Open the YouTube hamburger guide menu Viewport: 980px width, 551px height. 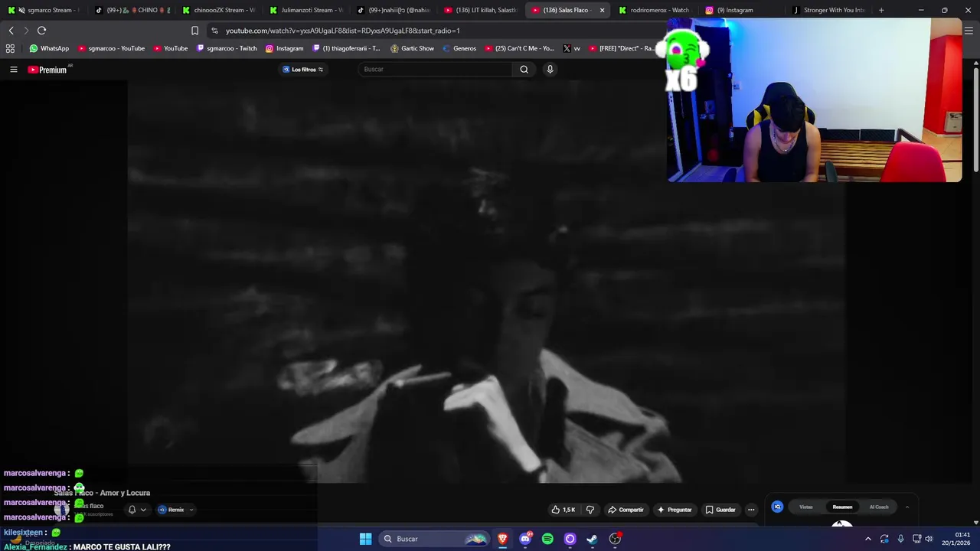point(13,70)
